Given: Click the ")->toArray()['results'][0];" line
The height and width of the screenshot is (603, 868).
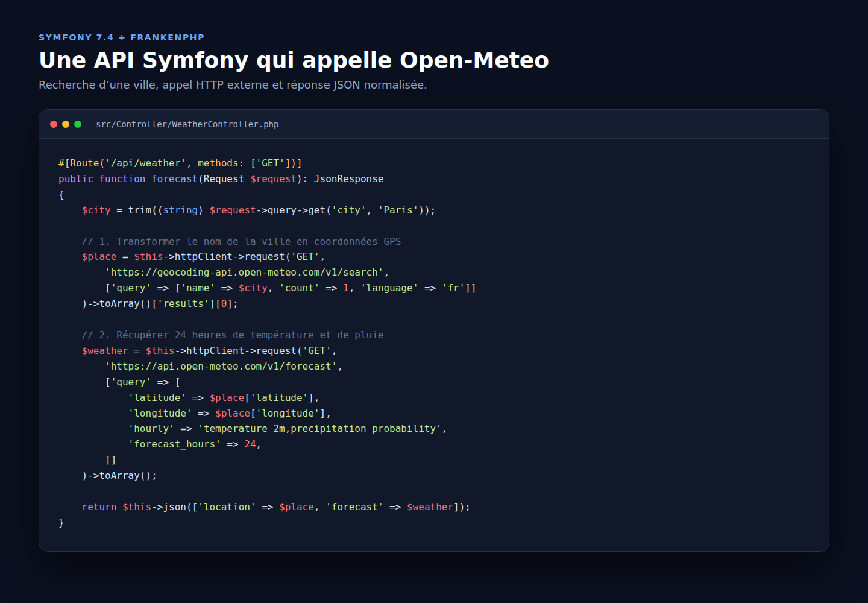Looking at the screenshot, I should (x=160, y=304).
